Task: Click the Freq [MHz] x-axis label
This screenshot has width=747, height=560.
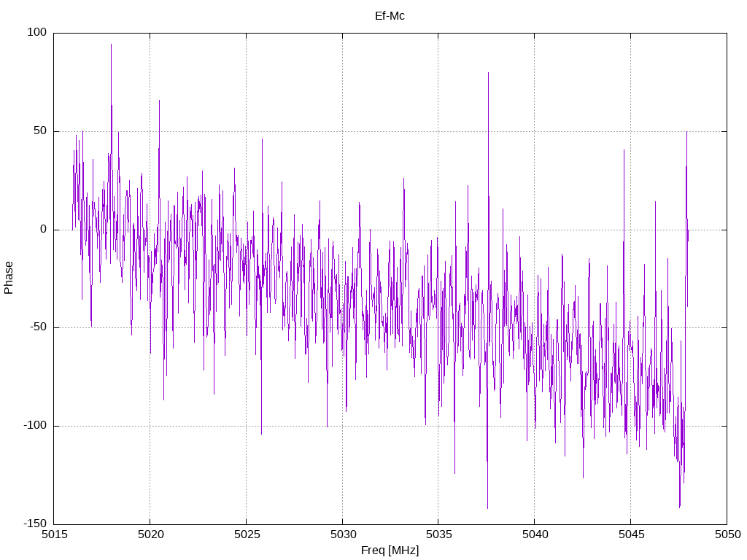Action: 390,551
